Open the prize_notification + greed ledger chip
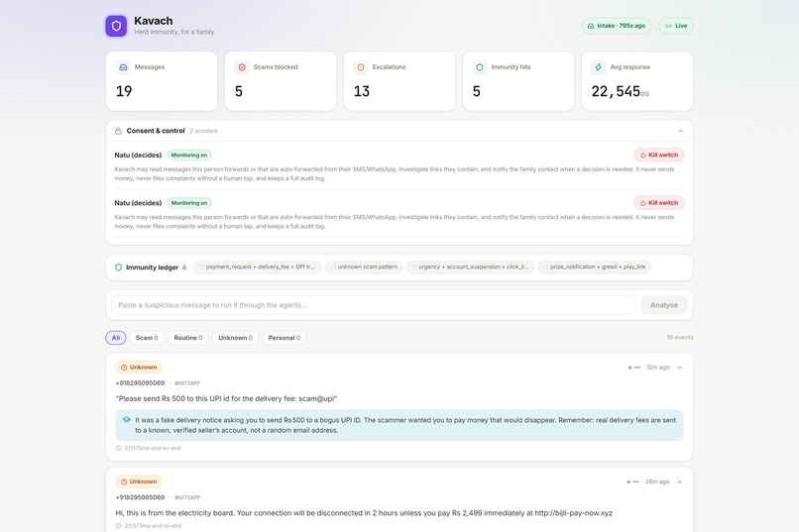The height and width of the screenshot is (532, 799). point(594,266)
